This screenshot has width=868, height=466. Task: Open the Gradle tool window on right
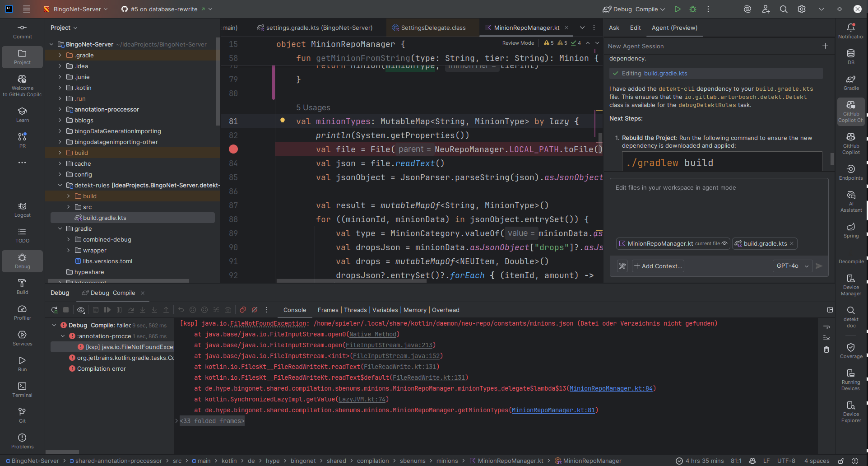pos(851,83)
